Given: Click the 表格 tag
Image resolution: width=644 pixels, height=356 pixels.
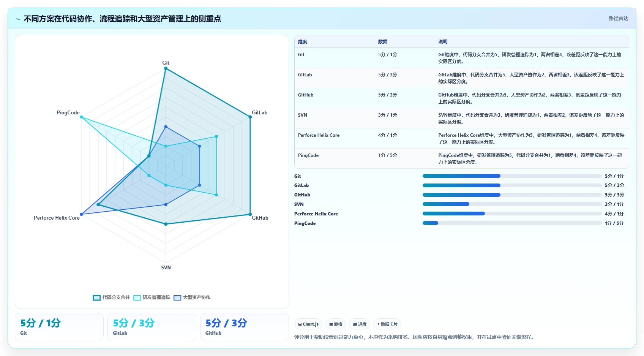Looking at the screenshot, I should tap(336, 324).
